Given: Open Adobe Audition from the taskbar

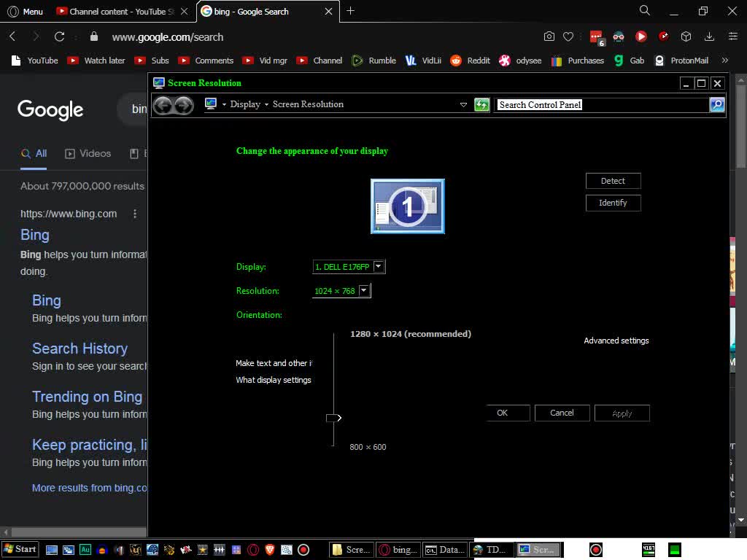Looking at the screenshot, I should [85, 549].
